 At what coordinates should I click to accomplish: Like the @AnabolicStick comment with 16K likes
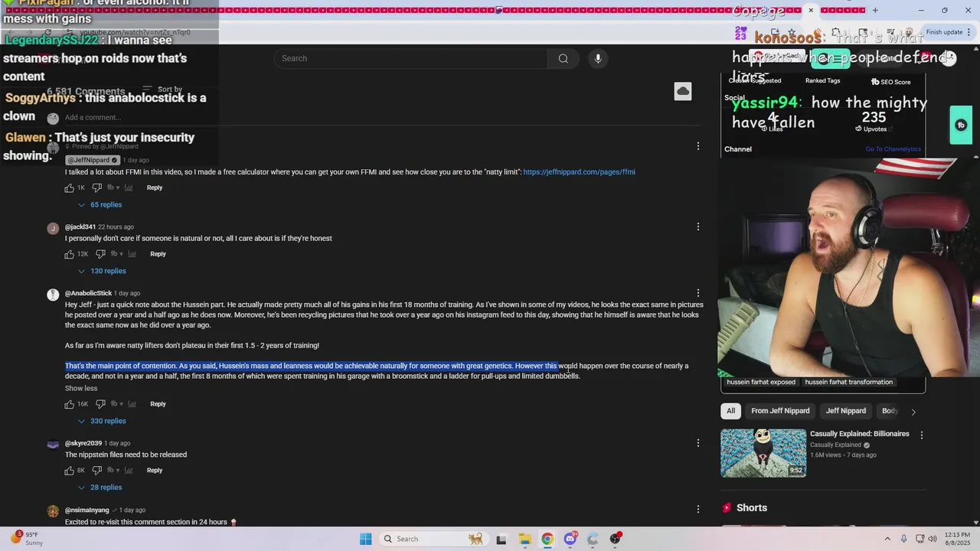[x=70, y=404]
